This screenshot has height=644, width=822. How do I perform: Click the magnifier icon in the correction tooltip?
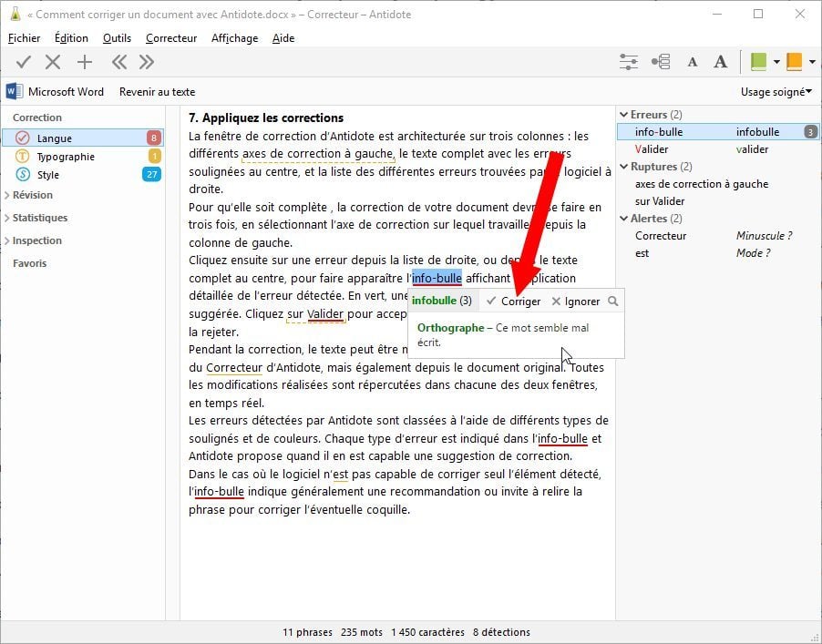612,302
